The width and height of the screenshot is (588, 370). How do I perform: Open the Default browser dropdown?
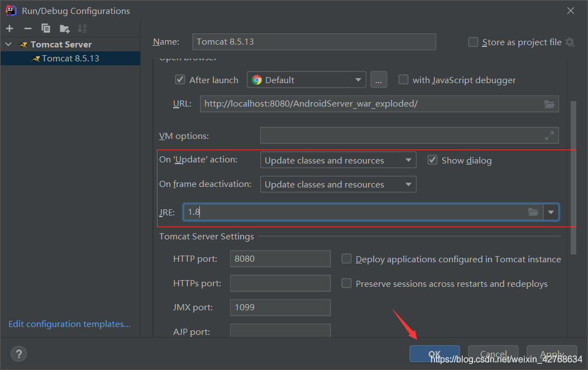[307, 80]
